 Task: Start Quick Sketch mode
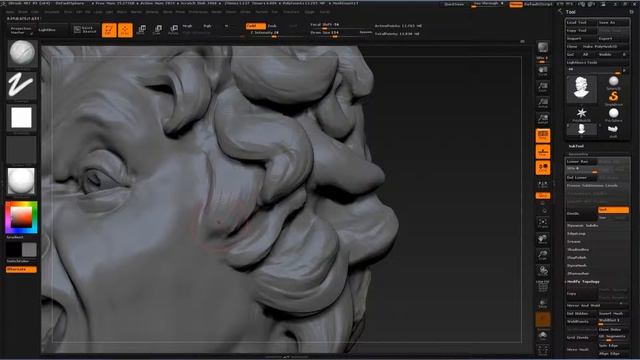pos(85,30)
